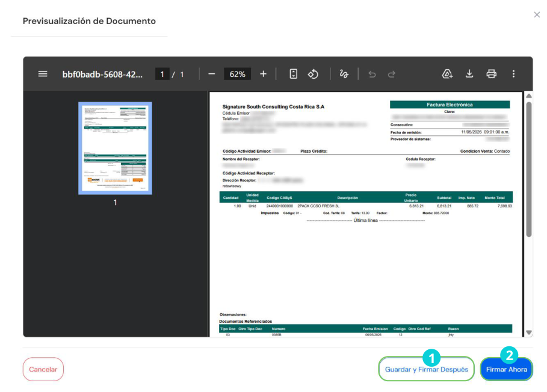Click the Codigo CAByS value 2449001000000
Viewport: 547px width, 392px height.
click(280, 206)
